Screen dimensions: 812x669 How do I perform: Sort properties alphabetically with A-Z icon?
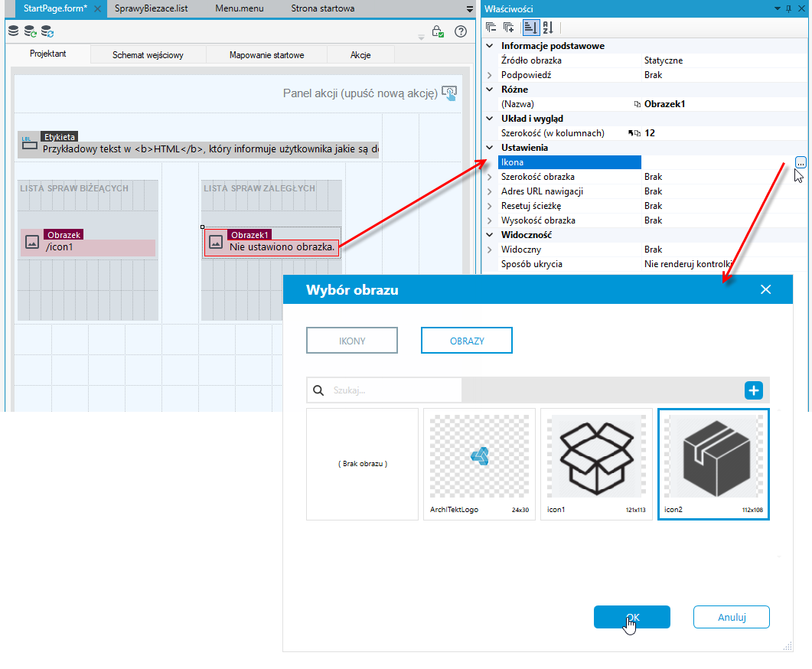[548, 28]
